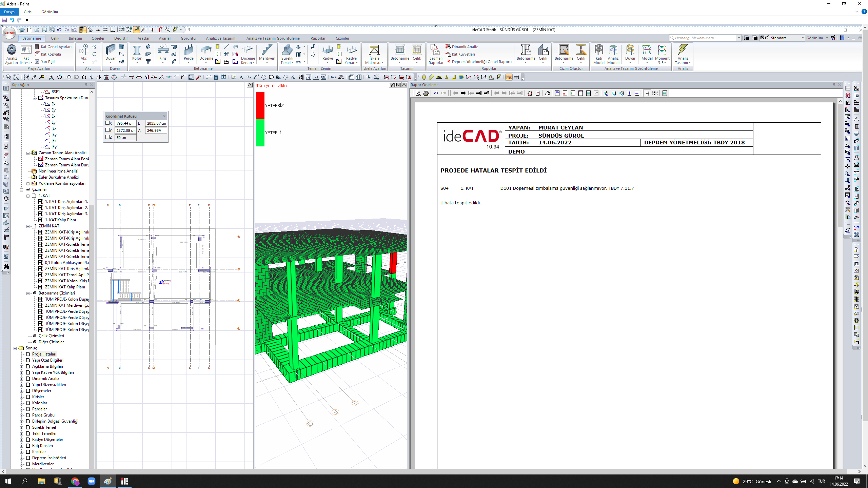Screen dimensions: 868x488
Task: Open Analiz Ayarları gear icon
Action: click(x=11, y=50)
